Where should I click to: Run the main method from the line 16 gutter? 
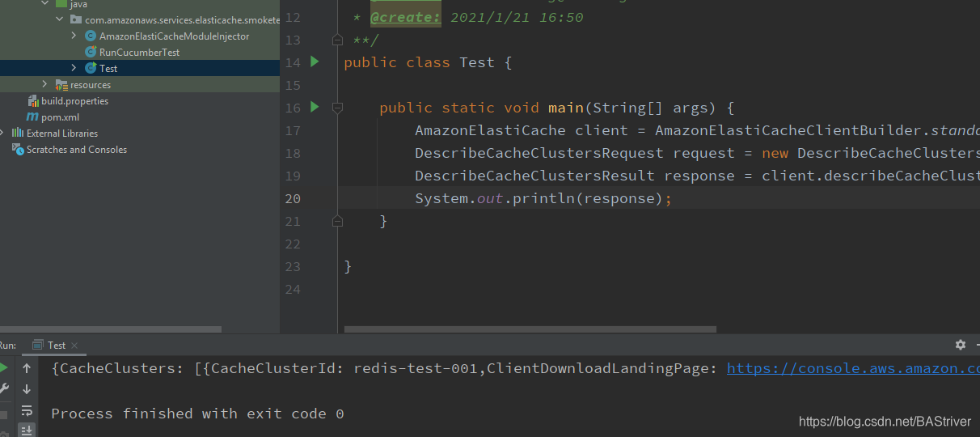(315, 107)
